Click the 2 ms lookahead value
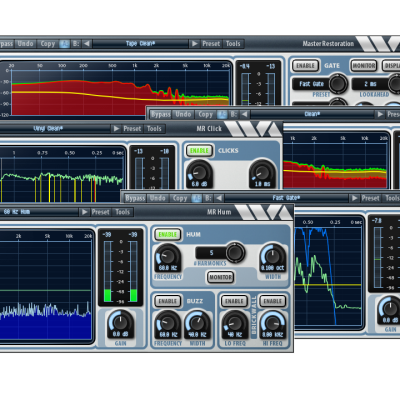 pyautogui.click(x=370, y=84)
